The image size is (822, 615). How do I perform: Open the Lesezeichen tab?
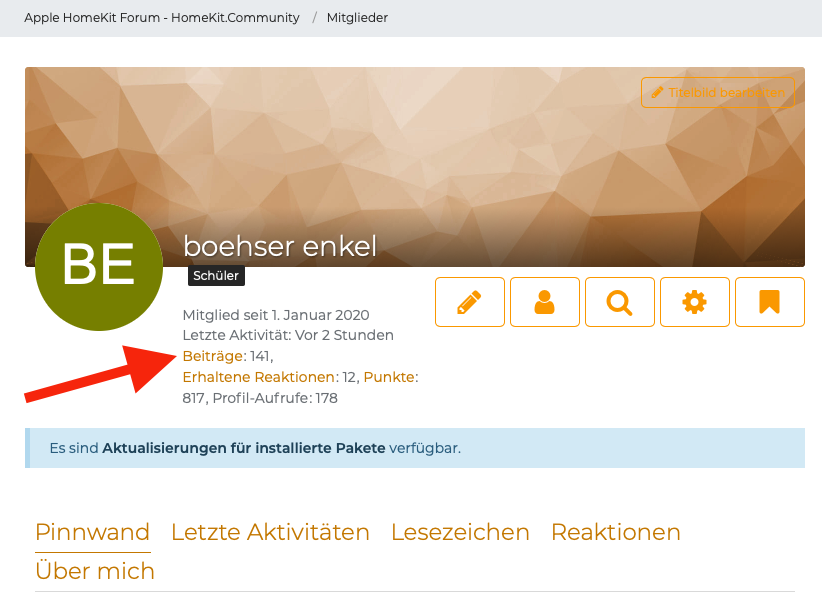pos(460,532)
